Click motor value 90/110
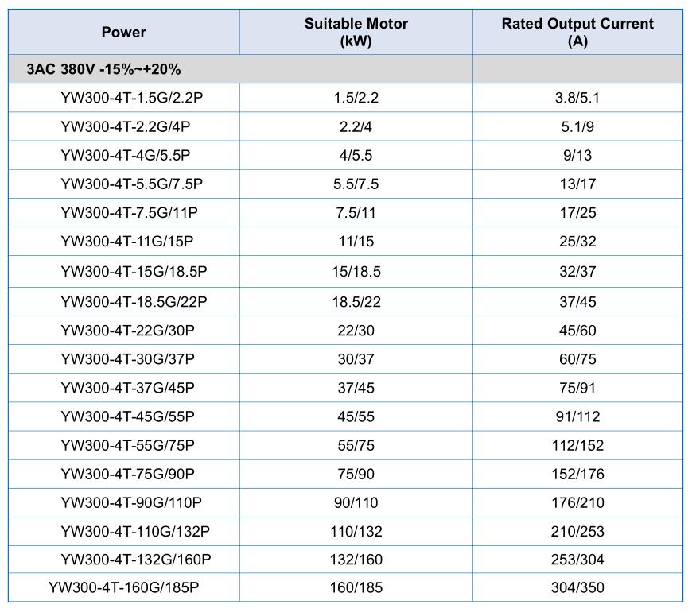The width and height of the screenshot is (696, 616). [x=356, y=503]
